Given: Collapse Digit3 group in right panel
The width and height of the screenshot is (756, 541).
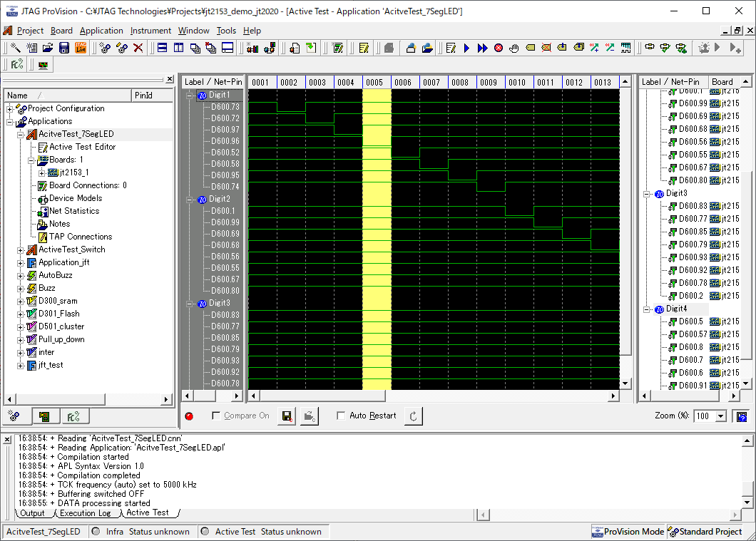Looking at the screenshot, I should click(x=647, y=194).
